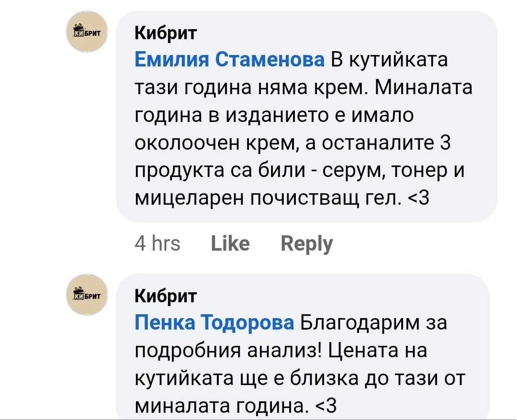The image size is (517, 420).
Task: Click the '4 hrs' comment timestamp
Action: pyautogui.click(x=157, y=244)
